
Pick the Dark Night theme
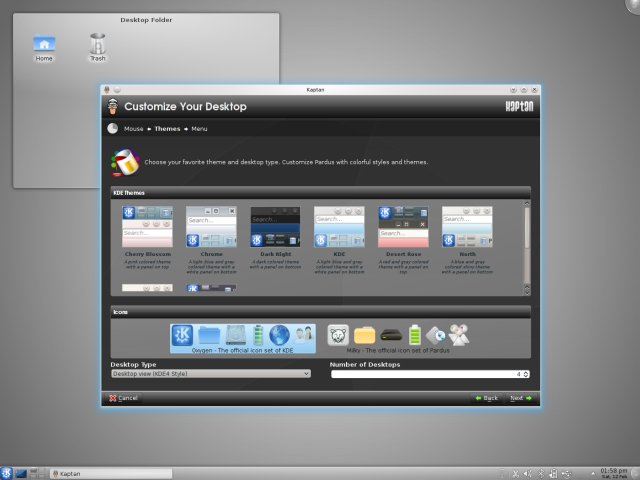[275, 227]
